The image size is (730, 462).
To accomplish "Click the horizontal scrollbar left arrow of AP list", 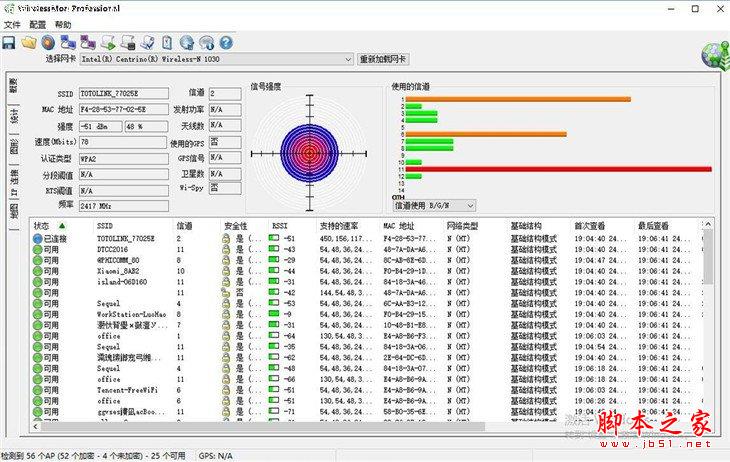I will (x=35, y=426).
